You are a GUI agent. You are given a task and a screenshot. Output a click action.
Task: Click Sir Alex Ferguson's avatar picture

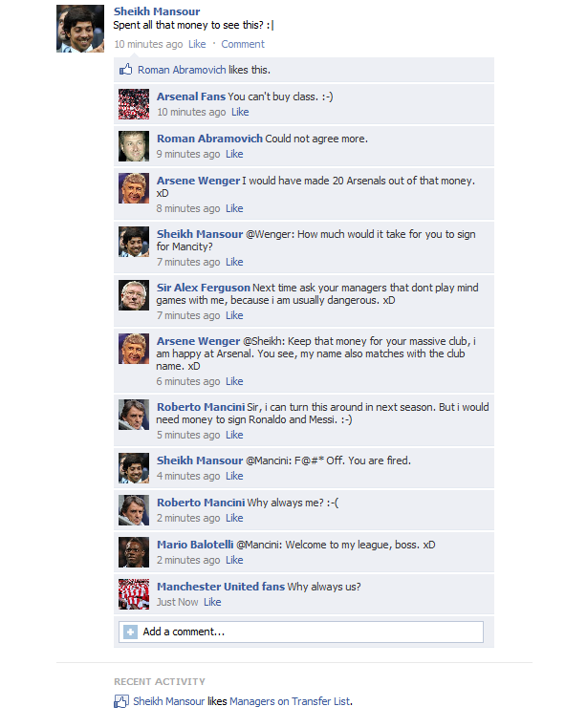click(x=134, y=295)
